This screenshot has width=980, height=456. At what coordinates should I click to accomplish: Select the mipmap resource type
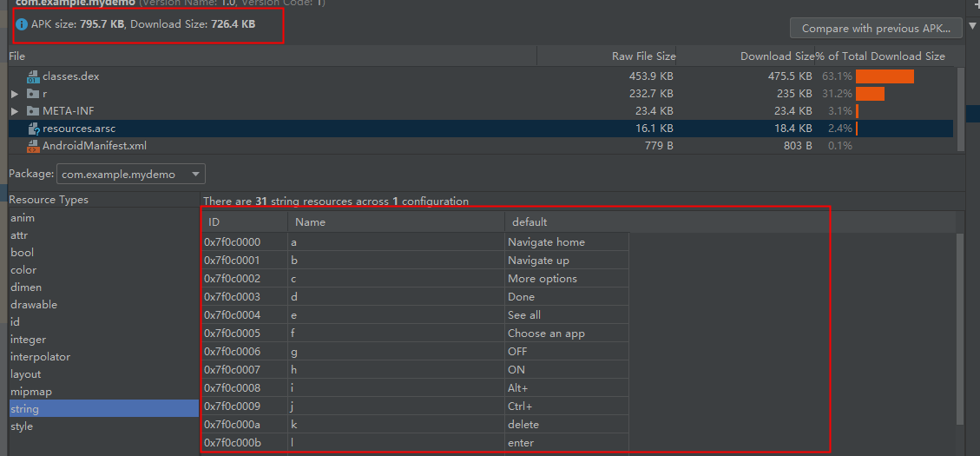pyautogui.click(x=30, y=392)
